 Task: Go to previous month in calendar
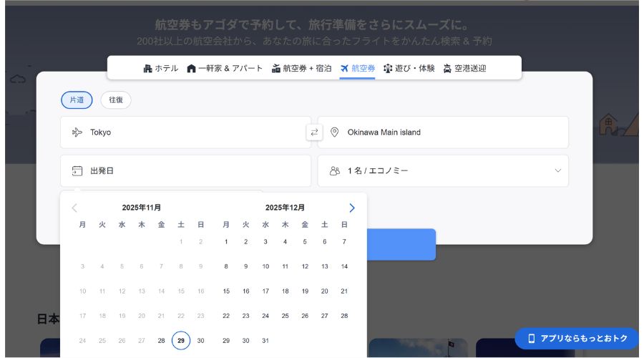(74, 208)
